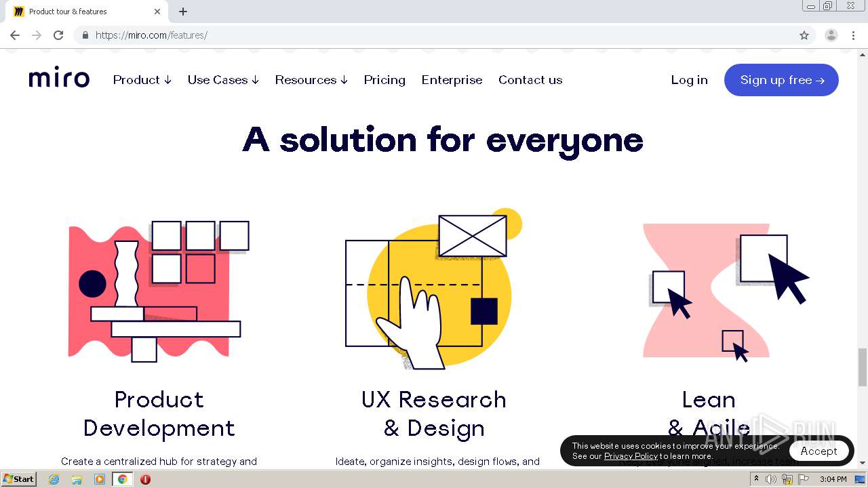Screen dimensions: 868x488
Task: Click the taskbar clock showing 3:04 PM
Action: coord(833,479)
